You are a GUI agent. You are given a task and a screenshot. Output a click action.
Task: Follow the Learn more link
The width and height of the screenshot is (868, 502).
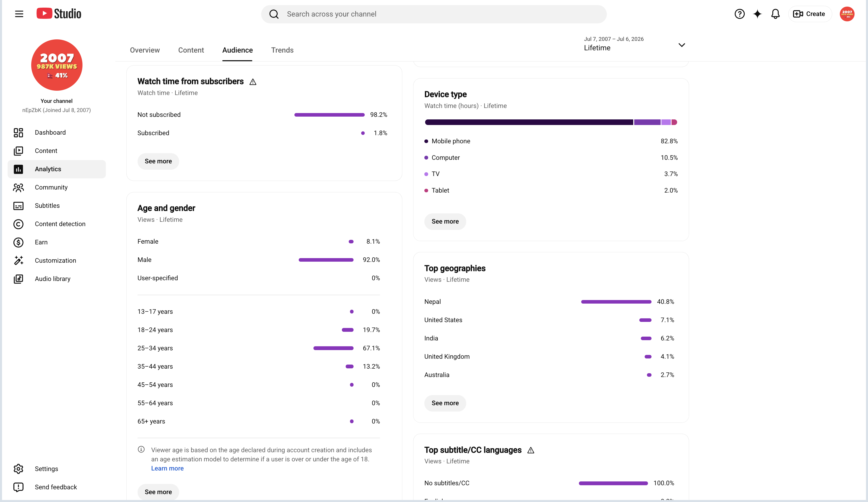pyautogui.click(x=167, y=468)
